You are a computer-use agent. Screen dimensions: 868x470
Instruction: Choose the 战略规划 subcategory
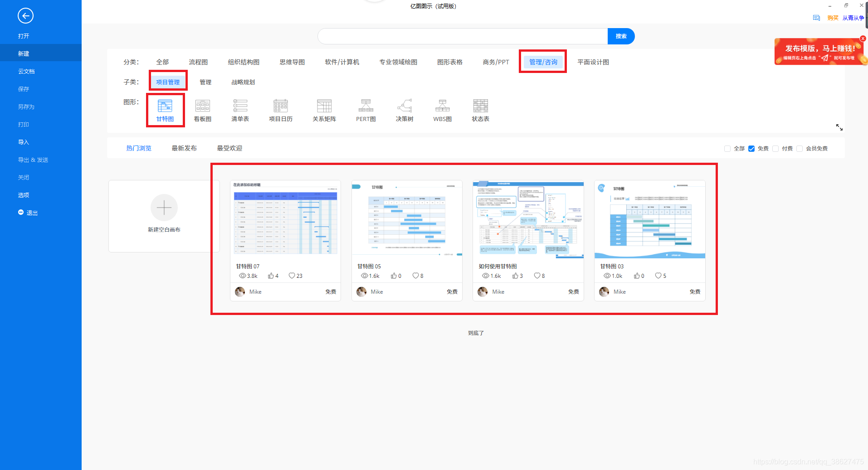point(243,82)
